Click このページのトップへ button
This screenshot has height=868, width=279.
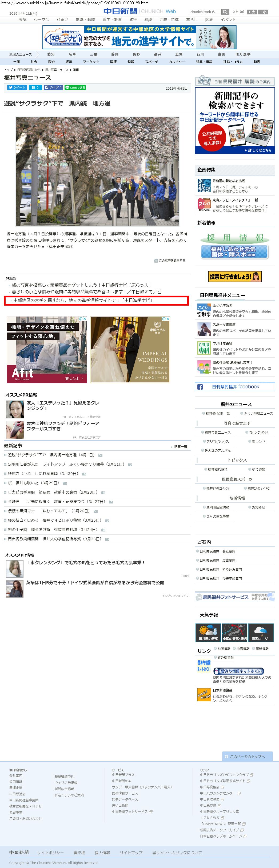(x=247, y=757)
